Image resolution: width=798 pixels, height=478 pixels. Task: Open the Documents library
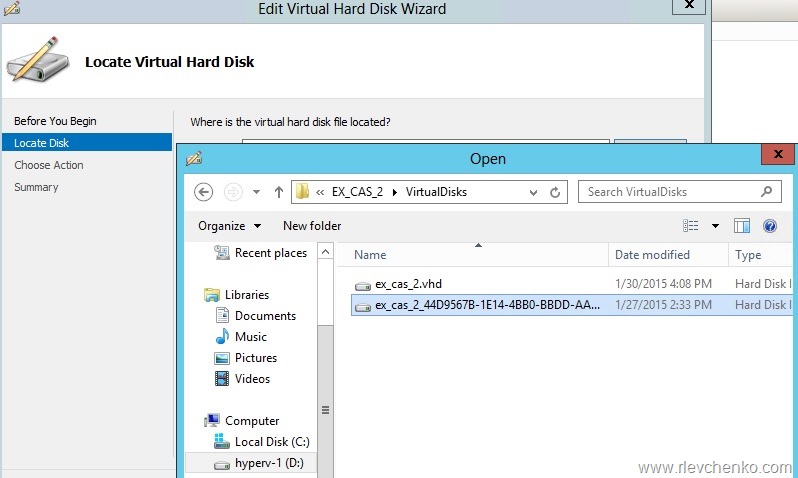265,316
